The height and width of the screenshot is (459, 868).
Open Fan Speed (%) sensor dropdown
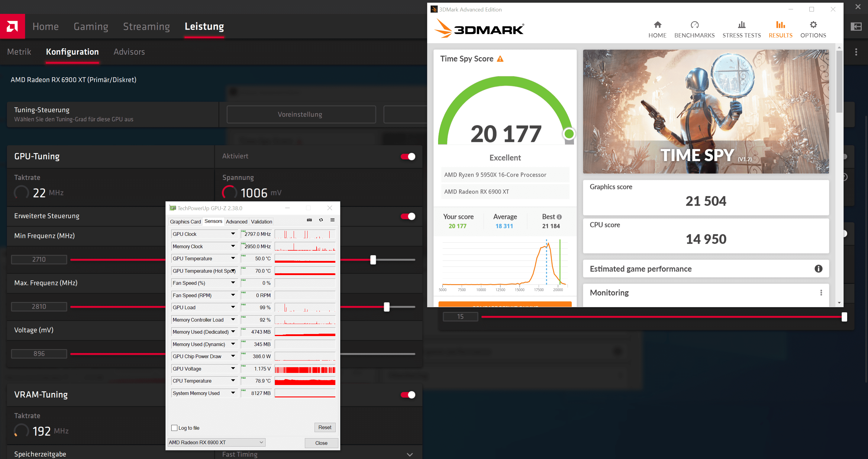coord(233,283)
